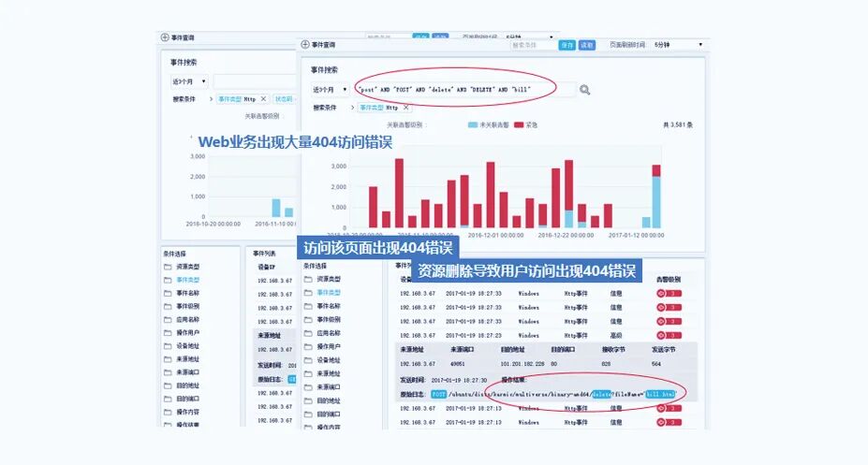The width and height of the screenshot is (868, 465).
Task: Click the 高级 level in the 18:27:23 row
Action: point(615,336)
